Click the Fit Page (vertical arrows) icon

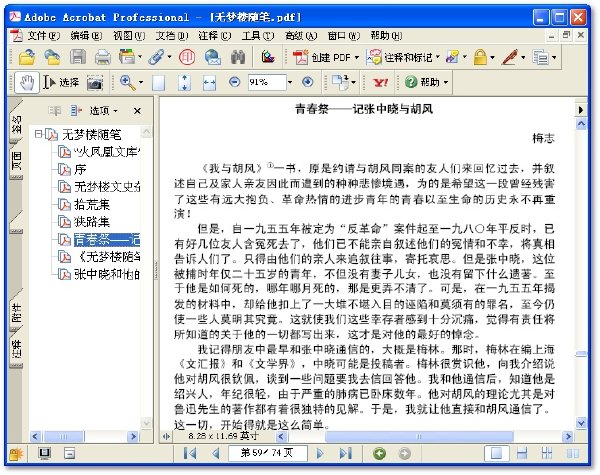click(184, 83)
